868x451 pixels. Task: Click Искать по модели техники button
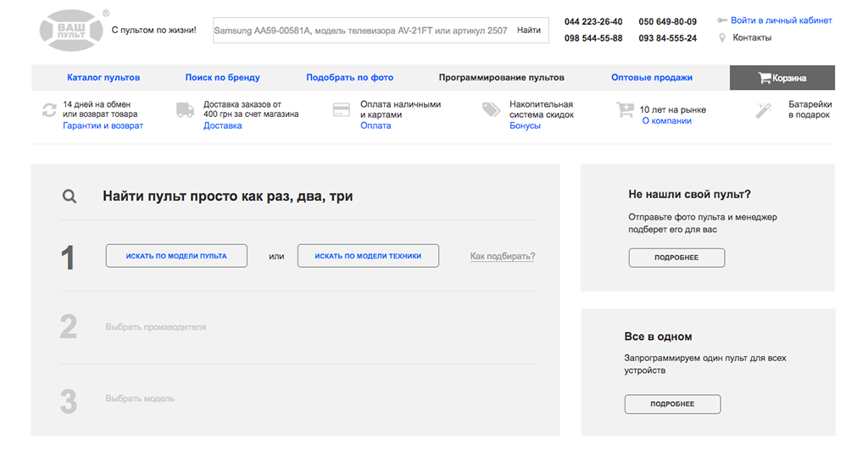point(368,256)
